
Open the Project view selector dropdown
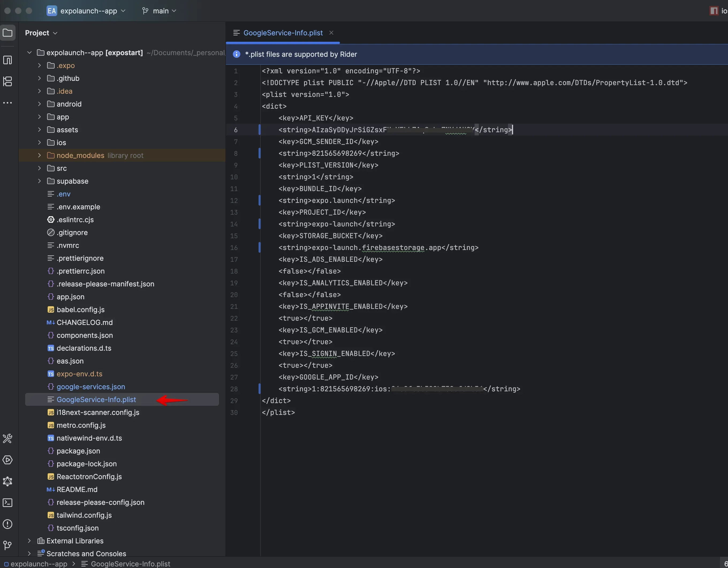[x=41, y=33]
